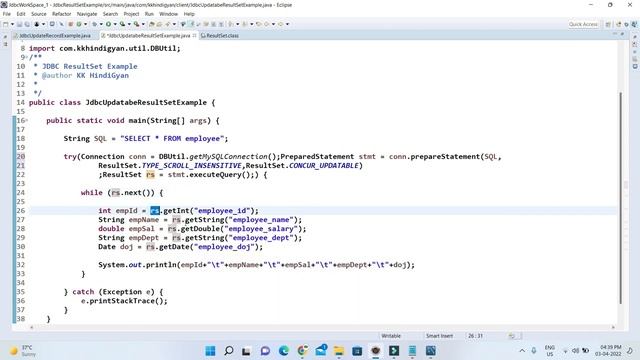Click '26 : 31' cursor position status
The width and height of the screenshot is (640, 360).
pos(475,336)
